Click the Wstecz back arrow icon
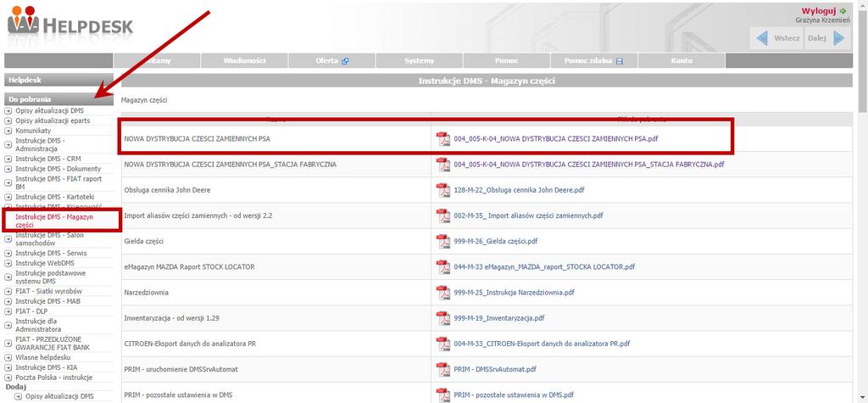Image resolution: width=868 pixels, height=403 pixels. pyautogui.click(x=762, y=38)
